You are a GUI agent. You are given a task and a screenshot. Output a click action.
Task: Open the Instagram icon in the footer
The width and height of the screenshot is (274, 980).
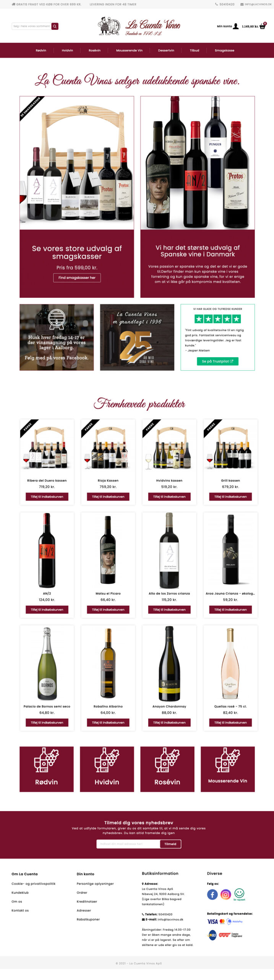[226, 894]
